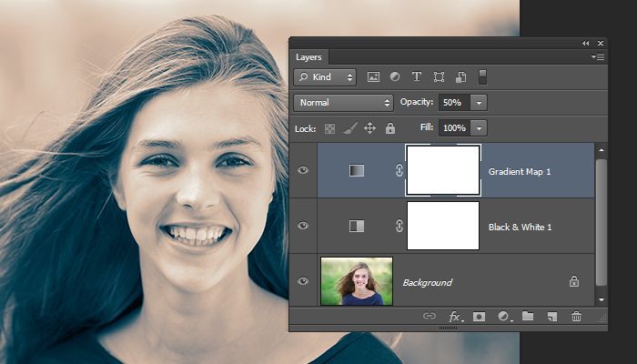Click the smart object filter icon

click(461, 77)
